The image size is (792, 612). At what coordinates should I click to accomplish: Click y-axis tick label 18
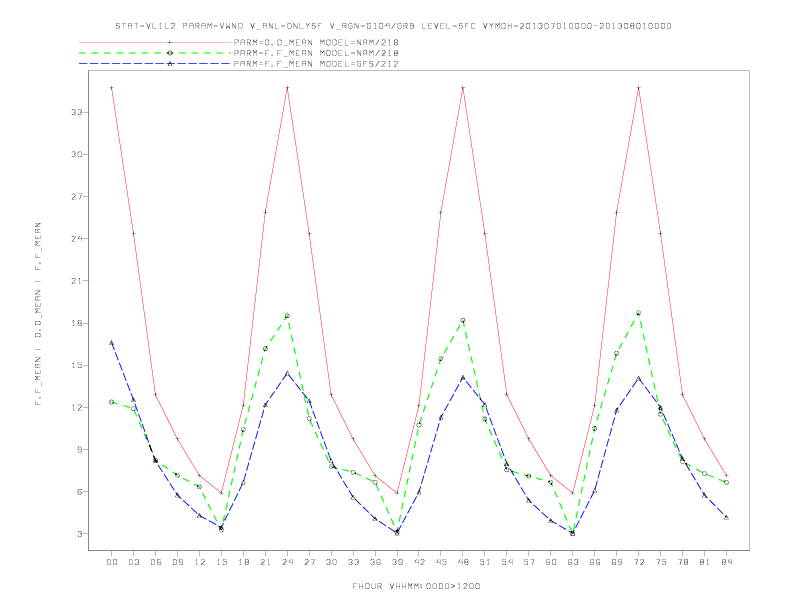(x=76, y=323)
